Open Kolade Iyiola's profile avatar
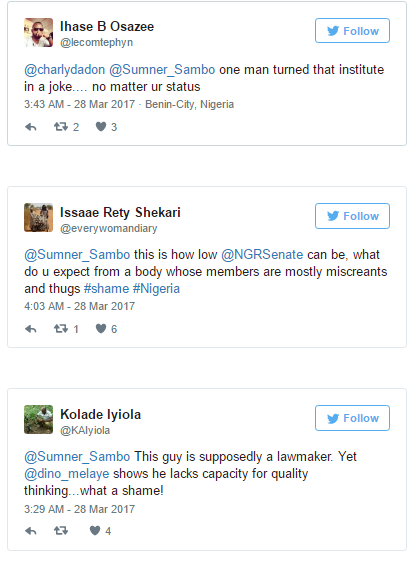Image resolution: width=416 pixels, height=561 pixels. pyautogui.click(x=38, y=419)
